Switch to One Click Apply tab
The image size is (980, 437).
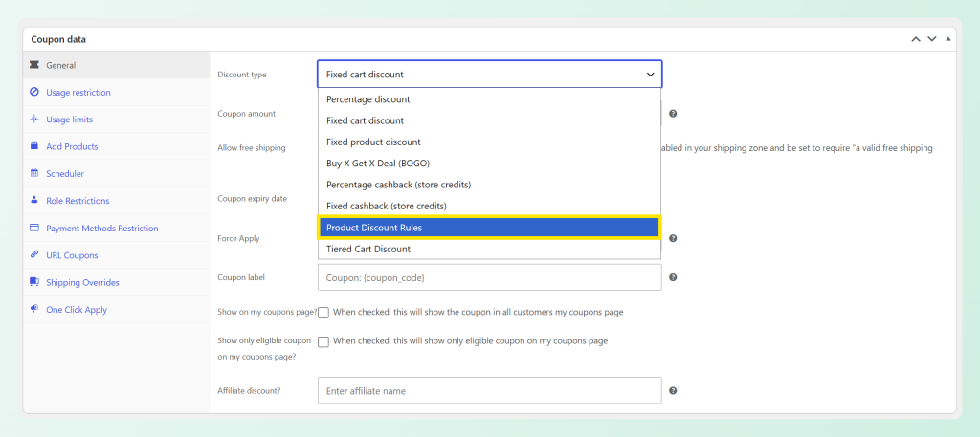coord(116,310)
